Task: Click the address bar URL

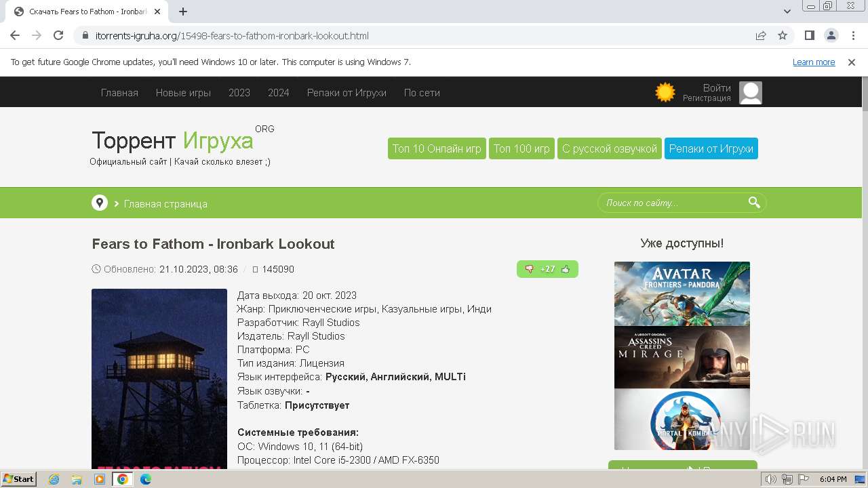Action: coord(232,36)
